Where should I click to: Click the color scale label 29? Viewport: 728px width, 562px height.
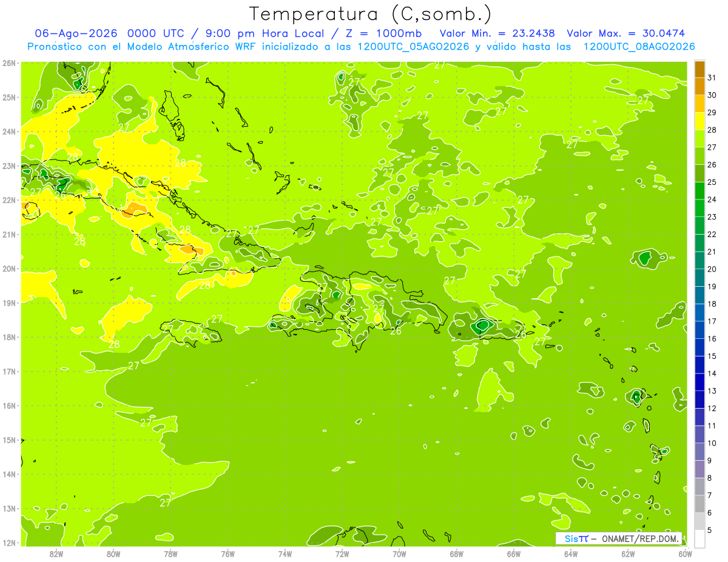(x=712, y=113)
